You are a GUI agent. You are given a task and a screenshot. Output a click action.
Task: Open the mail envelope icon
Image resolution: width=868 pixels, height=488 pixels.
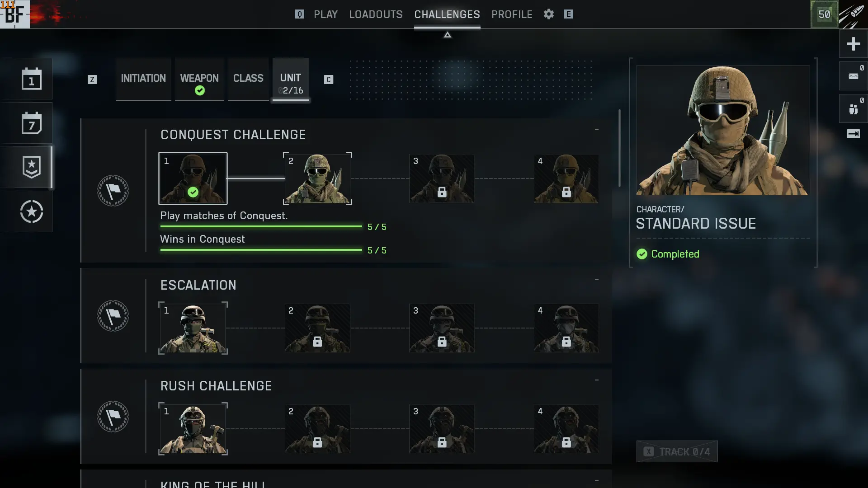pyautogui.click(x=853, y=76)
